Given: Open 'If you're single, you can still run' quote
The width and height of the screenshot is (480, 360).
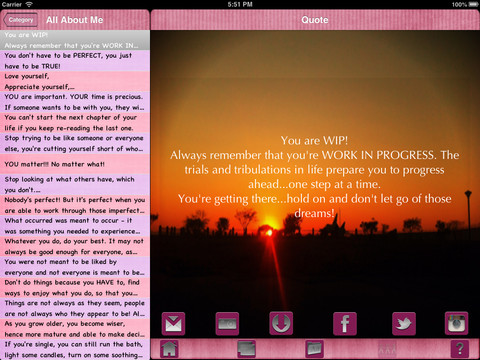Looking at the screenshot, I should point(75,350).
